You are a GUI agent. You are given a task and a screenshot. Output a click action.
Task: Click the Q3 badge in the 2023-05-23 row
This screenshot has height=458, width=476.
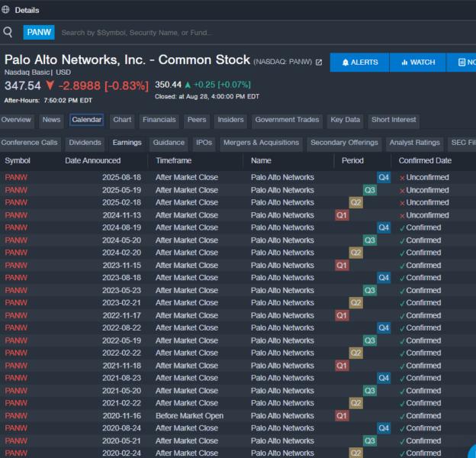pos(369,290)
